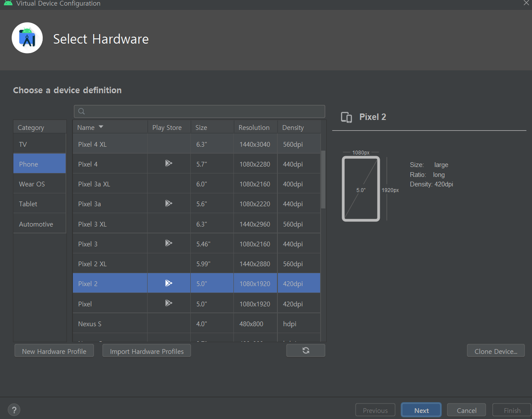Click Clone Device button
Image resolution: width=532 pixels, height=419 pixels.
click(x=496, y=351)
